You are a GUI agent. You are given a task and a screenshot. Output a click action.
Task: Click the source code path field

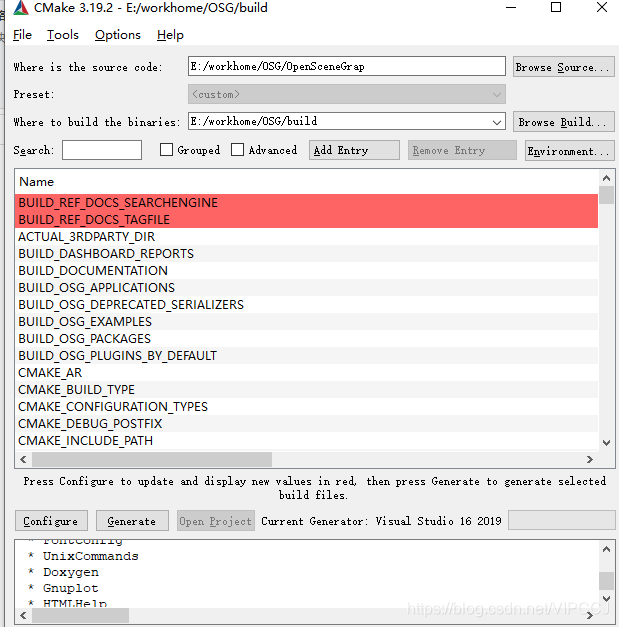click(347, 66)
